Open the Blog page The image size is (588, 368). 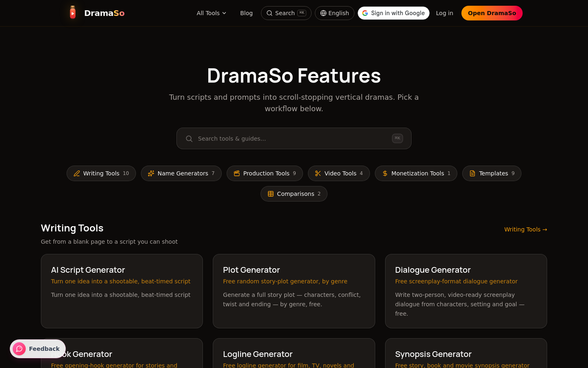246,13
